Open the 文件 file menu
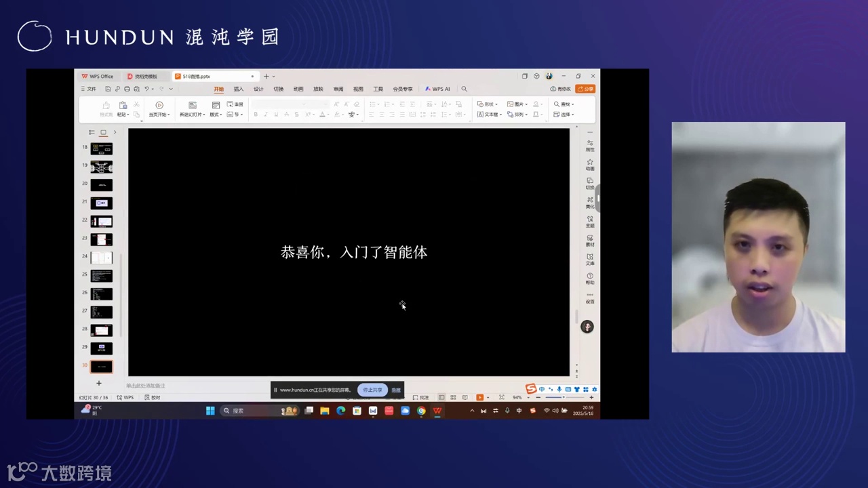 click(89, 89)
